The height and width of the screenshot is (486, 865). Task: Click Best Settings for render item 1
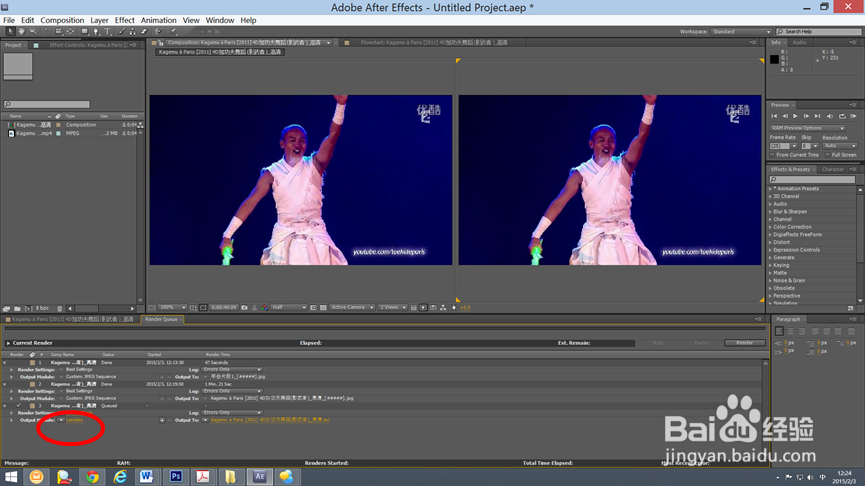79,369
